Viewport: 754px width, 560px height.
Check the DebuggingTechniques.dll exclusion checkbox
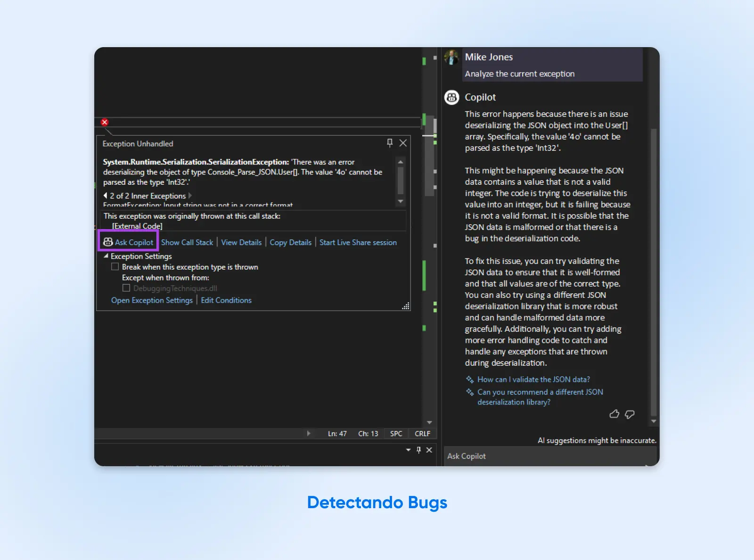[x=126, y=288]
